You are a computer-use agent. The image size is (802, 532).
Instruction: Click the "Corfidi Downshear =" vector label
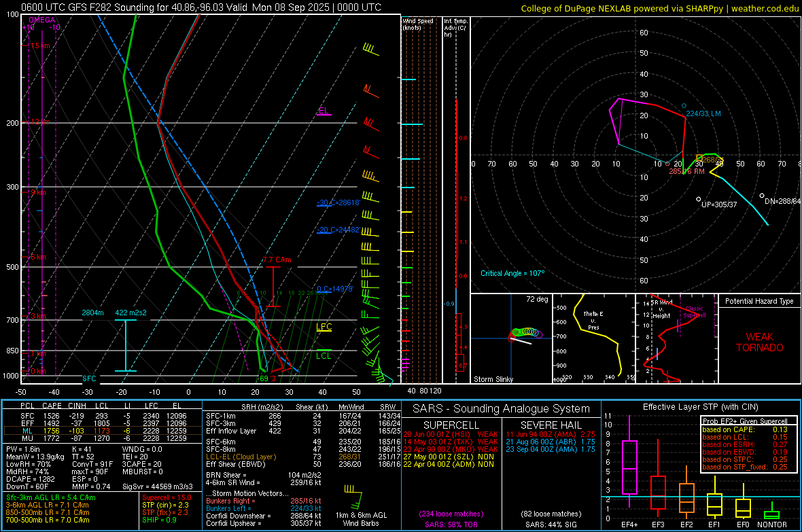pos(239,516)
